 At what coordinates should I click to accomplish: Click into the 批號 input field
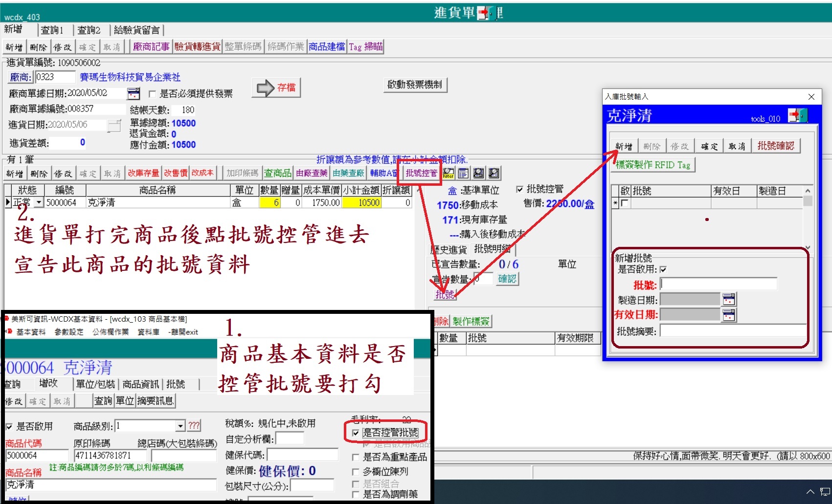718,284
